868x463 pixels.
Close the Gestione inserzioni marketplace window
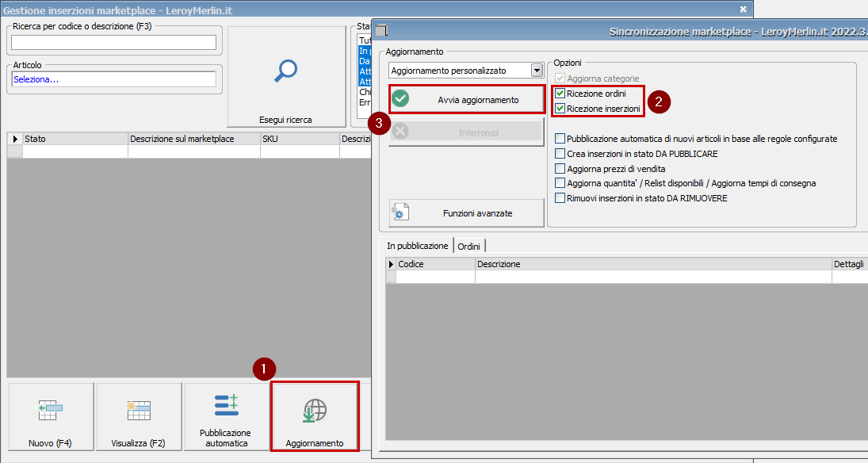pyautogui.click(x=743, y=10)
